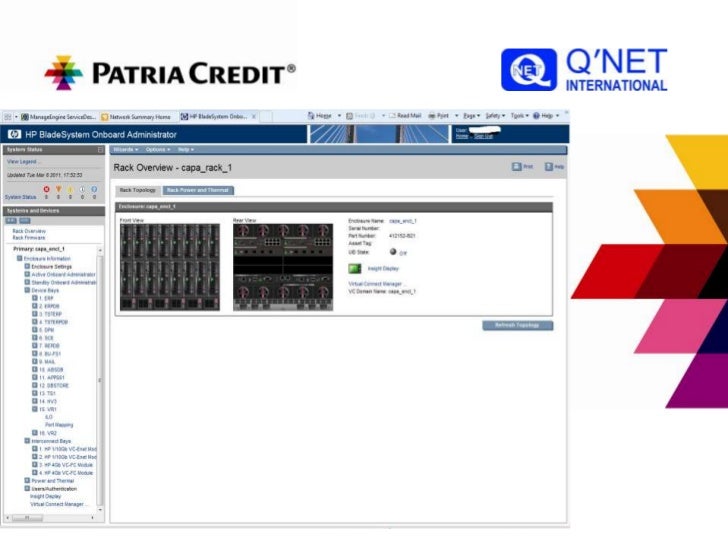The height and width of the screenshot is (546, 728).
Task: Select 3. HP 4Gb VC-FC Module
Action: click(x=66, y=465)
